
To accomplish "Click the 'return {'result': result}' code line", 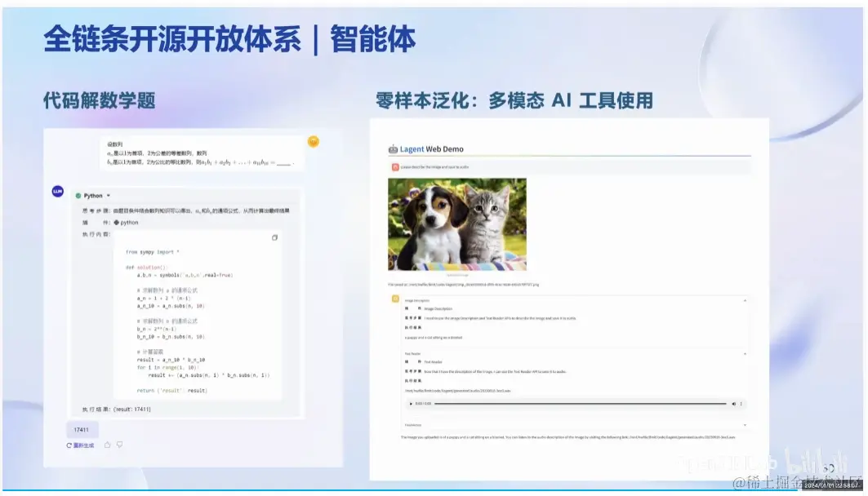I will tap(171, 391).
